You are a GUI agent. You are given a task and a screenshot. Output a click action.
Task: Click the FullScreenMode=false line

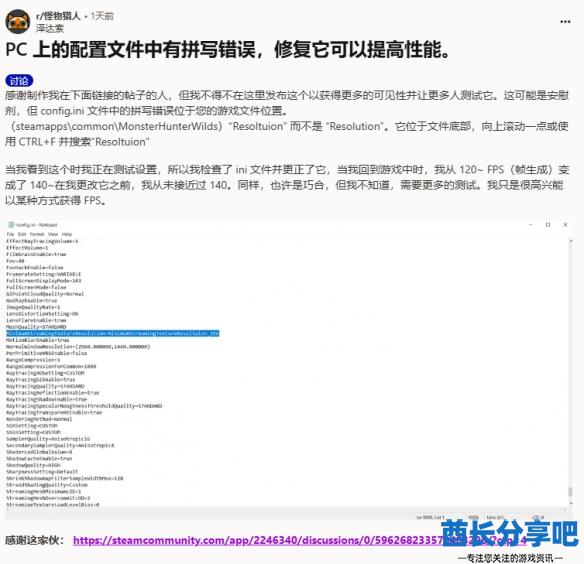tap(36, 288)
